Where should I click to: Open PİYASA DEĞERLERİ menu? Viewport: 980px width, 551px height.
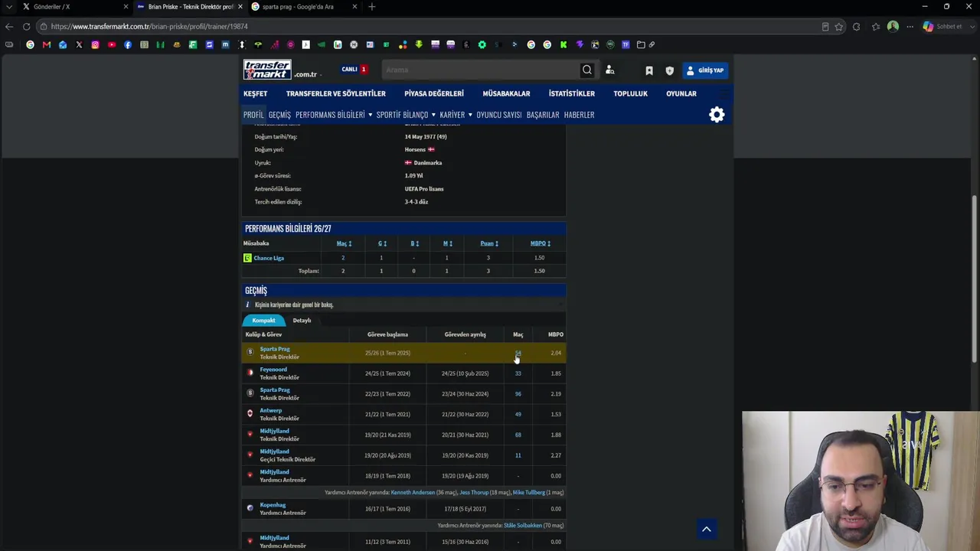(x=434, y=93)
